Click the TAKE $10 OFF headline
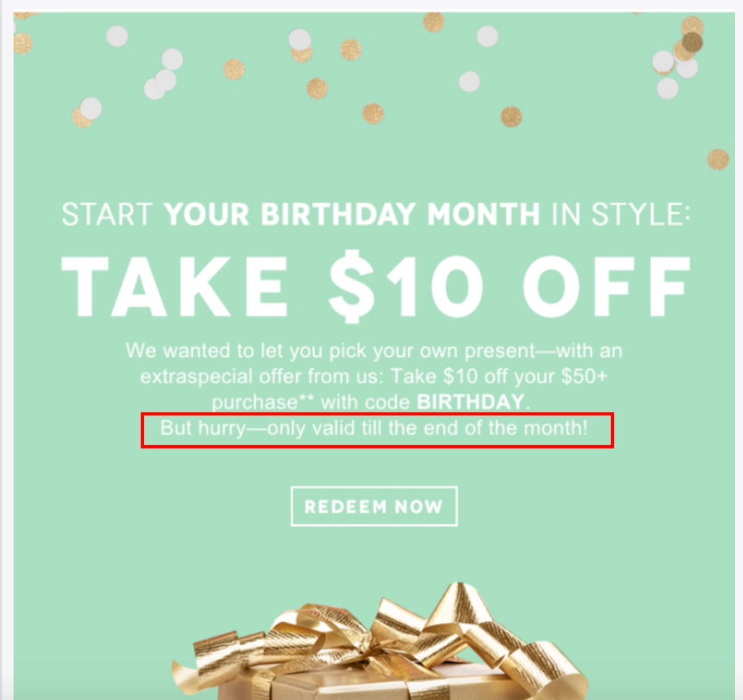The image size is (743, 700). pyautogui.click(x=376, y=286)
